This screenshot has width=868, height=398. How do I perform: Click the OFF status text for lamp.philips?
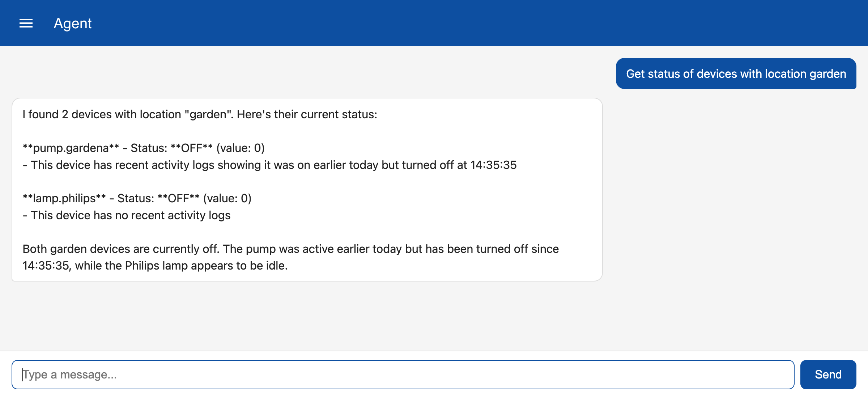coord(179,198)
